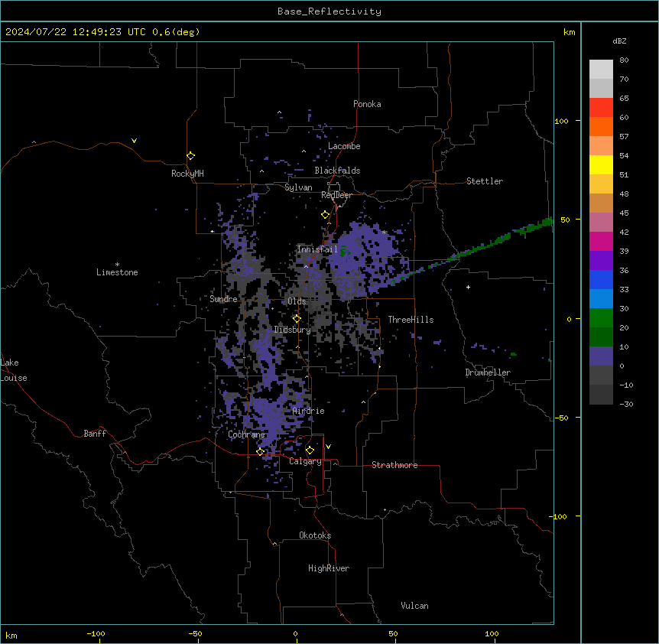Image resolution: width=659 pixels, height=644 pixels.
Task: Click the asterisk marker above Limestone
Action: tap(117, 265)
